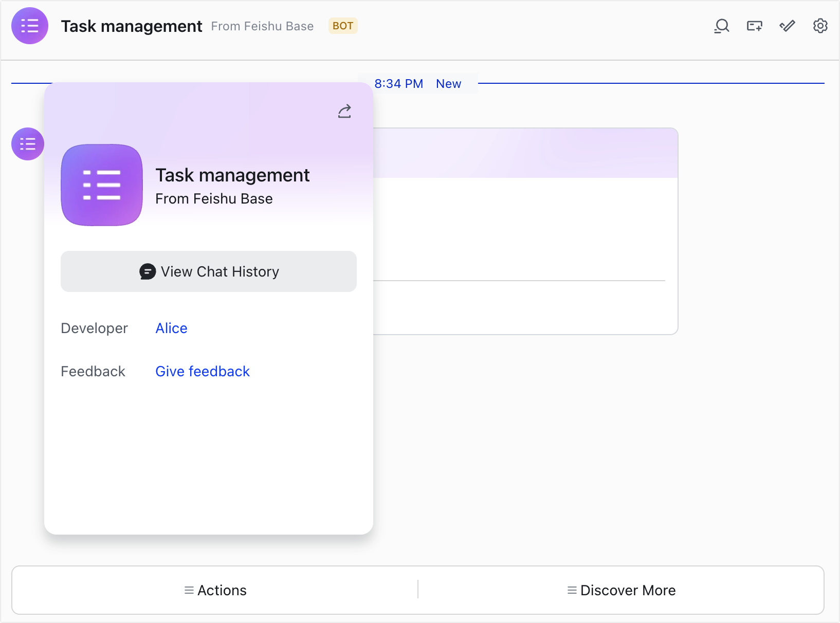Click the large Task management profile icon
The image size is (840, 623).
[101, 185]
